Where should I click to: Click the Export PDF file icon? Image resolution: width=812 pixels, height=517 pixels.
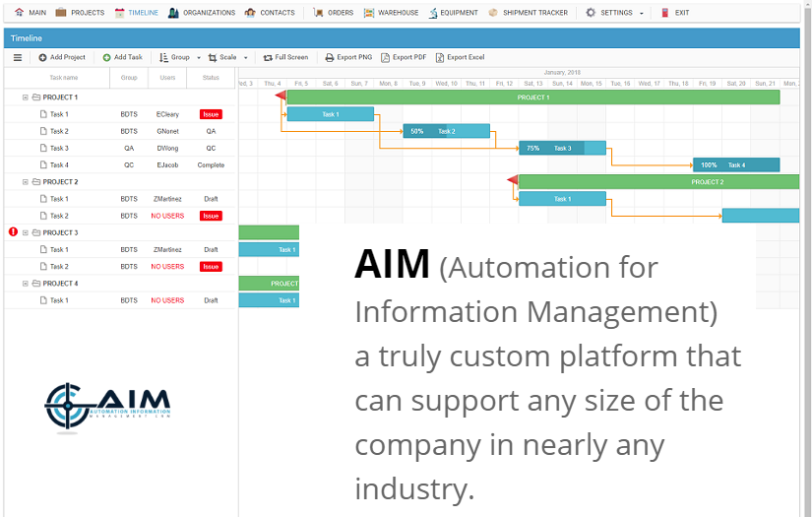tap(385, 57)
